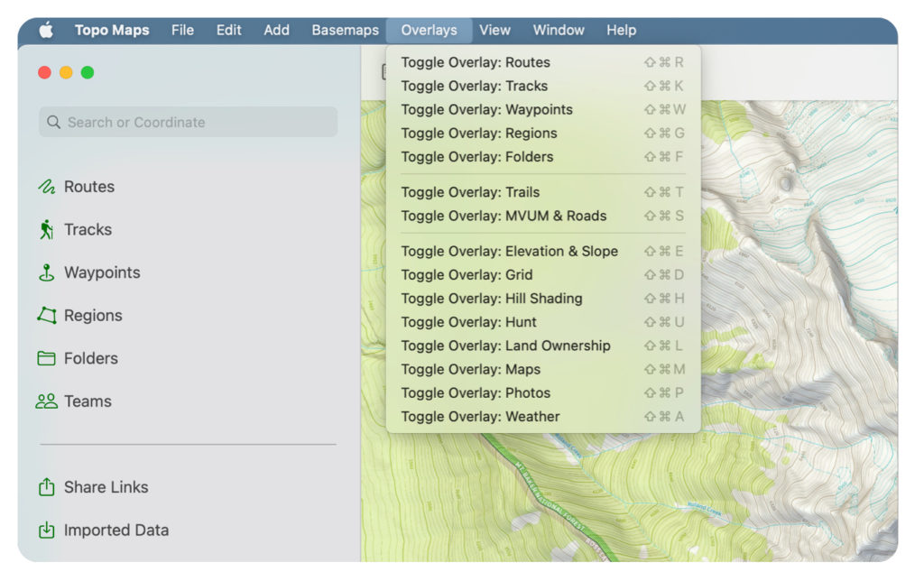
Task: Choose Toggle Overlay: Folders
Action: click(x=542, y=157)
